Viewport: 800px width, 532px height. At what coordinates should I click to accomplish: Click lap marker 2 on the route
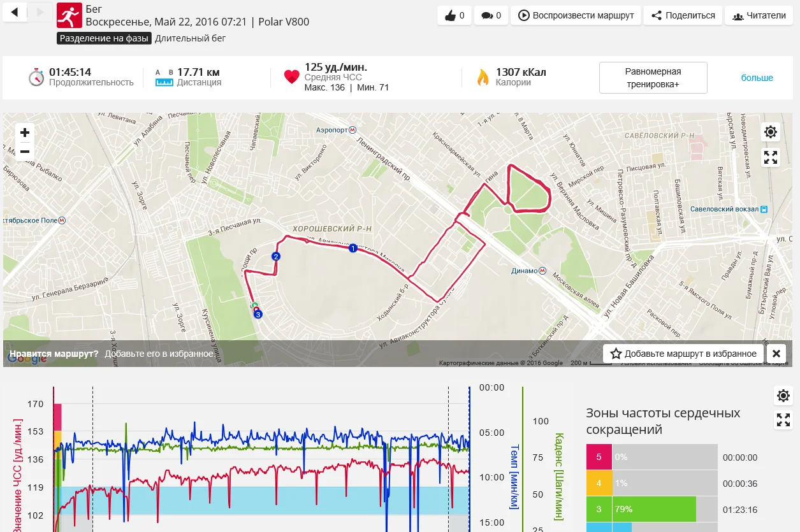point(276,257)
